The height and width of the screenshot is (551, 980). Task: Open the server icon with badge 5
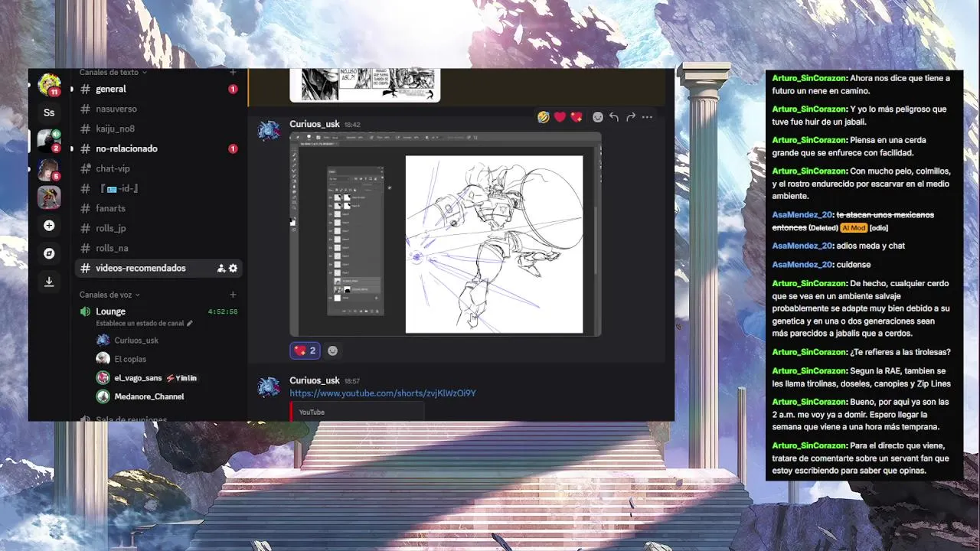(49, 169)
